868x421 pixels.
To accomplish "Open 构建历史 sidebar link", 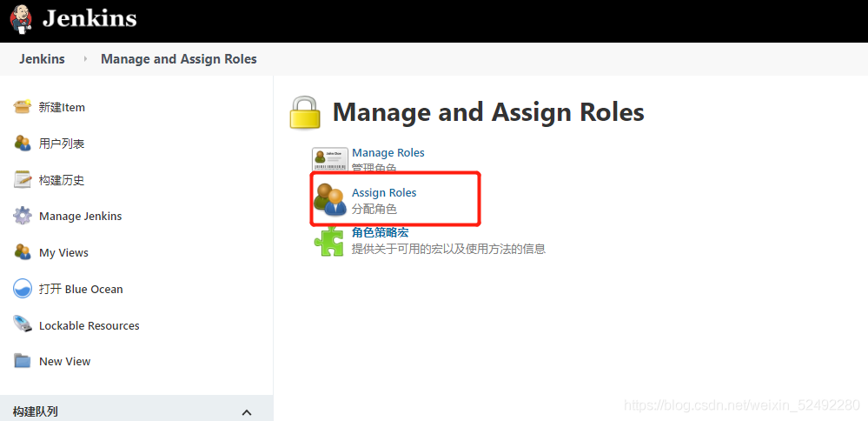I will pos(62,181).
